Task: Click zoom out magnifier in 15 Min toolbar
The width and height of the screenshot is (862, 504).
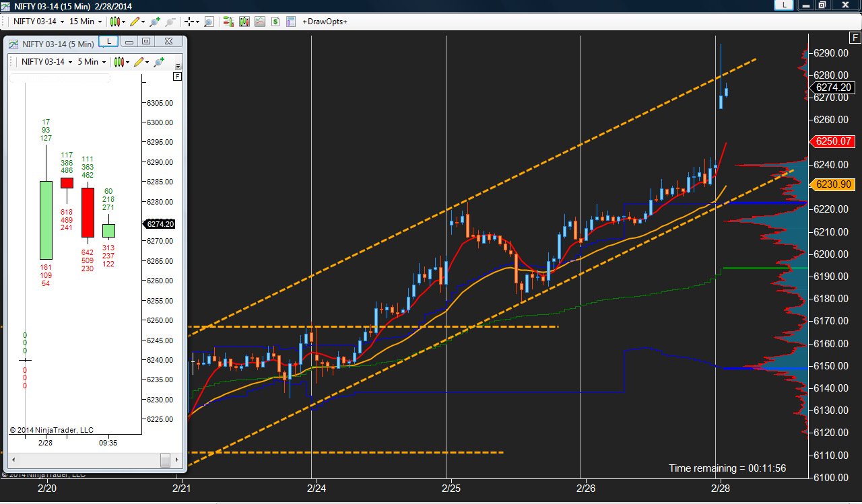Action: click(x=170, y=22)
